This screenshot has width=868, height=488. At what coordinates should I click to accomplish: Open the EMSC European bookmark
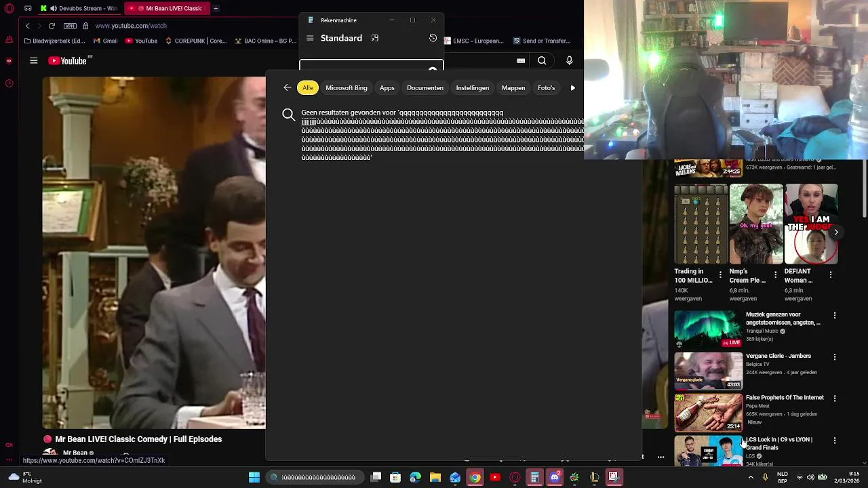(473, 41)
